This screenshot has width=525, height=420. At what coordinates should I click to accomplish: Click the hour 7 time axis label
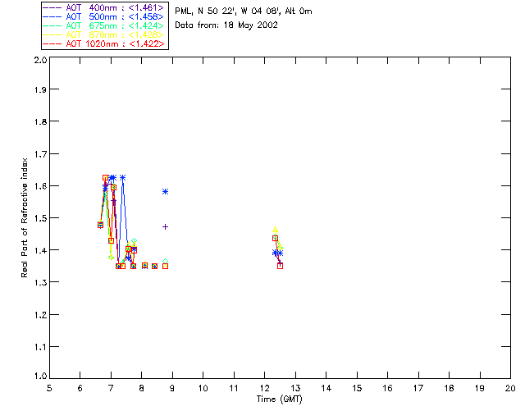[111, 388]
